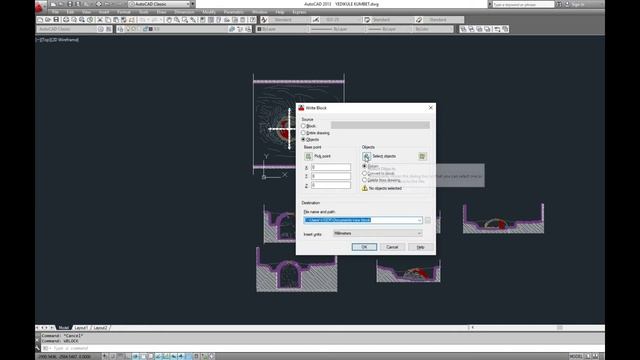Click the Select objects icon button
Viewport: 640px width, 360px height.
366,156
